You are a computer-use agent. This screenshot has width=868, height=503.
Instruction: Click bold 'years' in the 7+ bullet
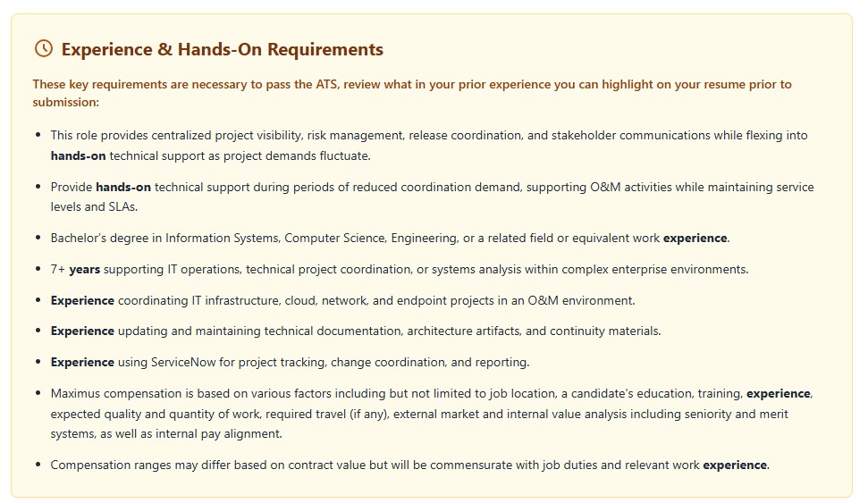[85, 270]
